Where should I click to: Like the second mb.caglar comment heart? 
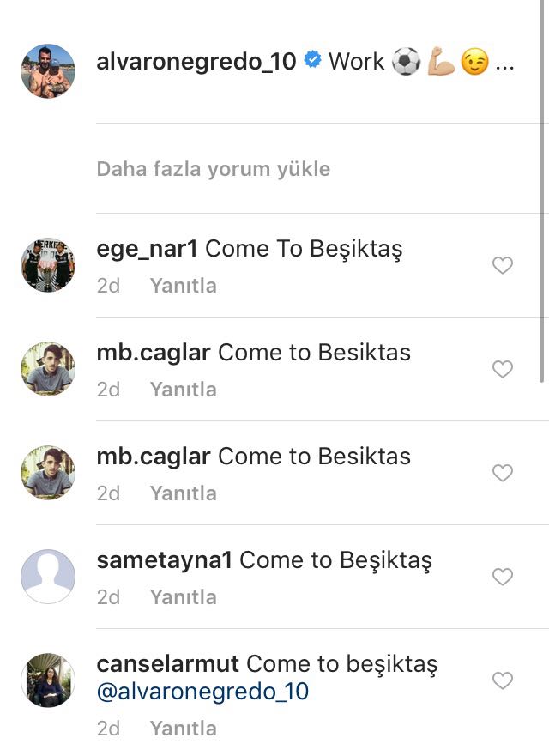click(x=502, y=473)
